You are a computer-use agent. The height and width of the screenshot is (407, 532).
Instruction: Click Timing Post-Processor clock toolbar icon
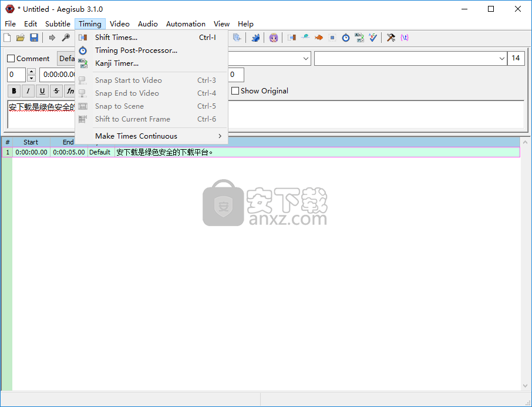point(346,38)
